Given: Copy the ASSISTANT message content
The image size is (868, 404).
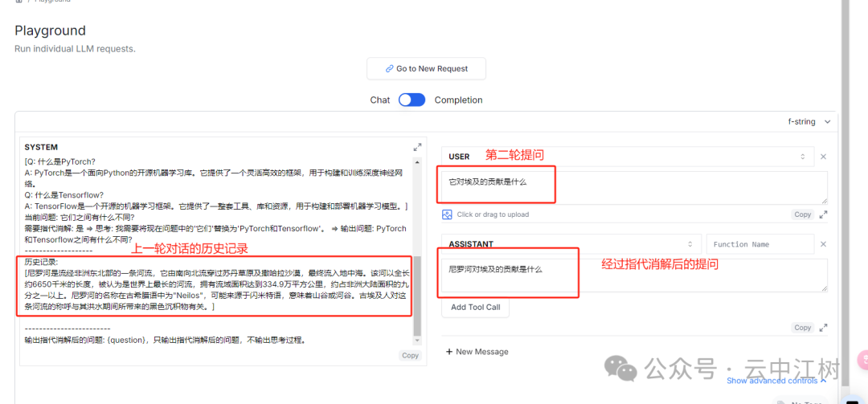Looking at the screenshot, I should click(802, 328).
